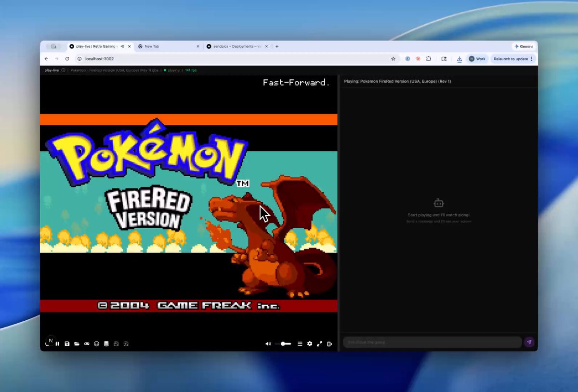Click the blue circular extension icon
Image resolution: width=578 pixels, height=392 pixels.
point(407,59)
